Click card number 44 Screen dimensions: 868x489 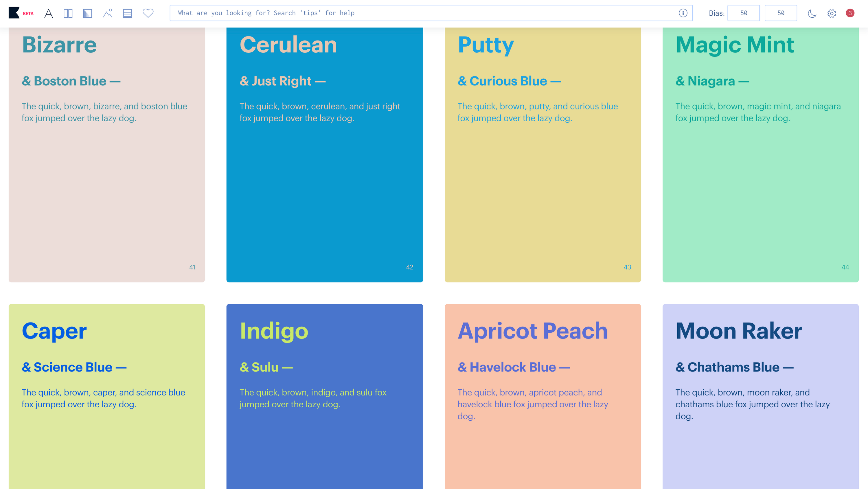coord(845,267)
